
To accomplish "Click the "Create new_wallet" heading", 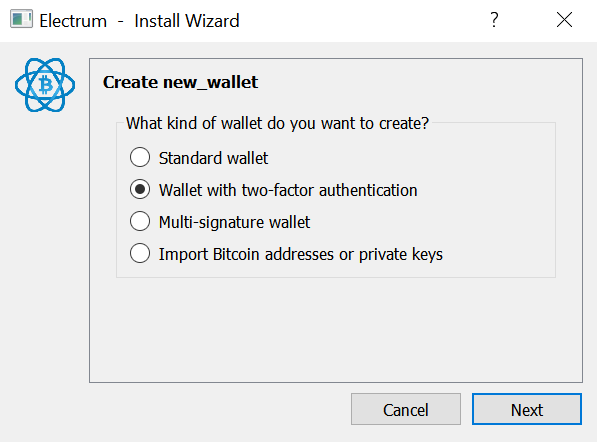I will 180,82.
